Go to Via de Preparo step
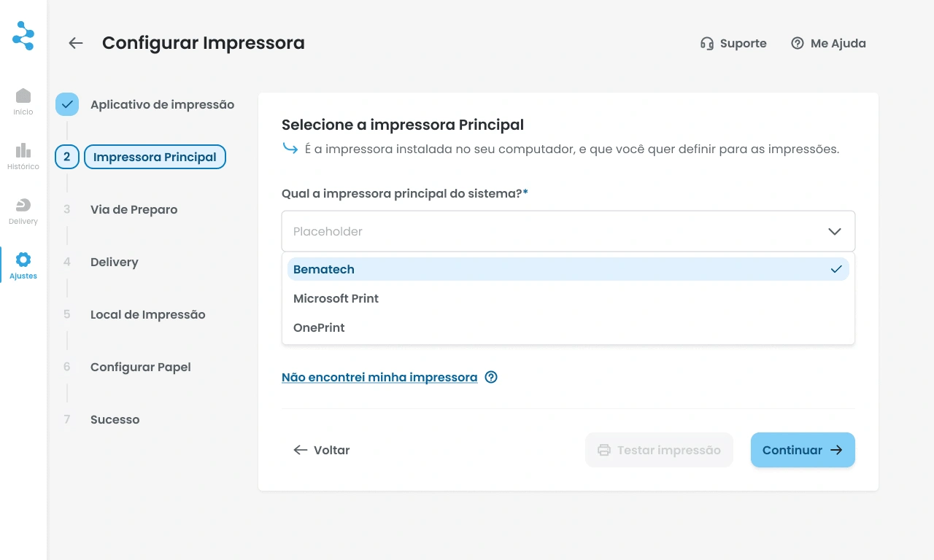The width and height of the screenshot is (934, 560). (134, 209)
